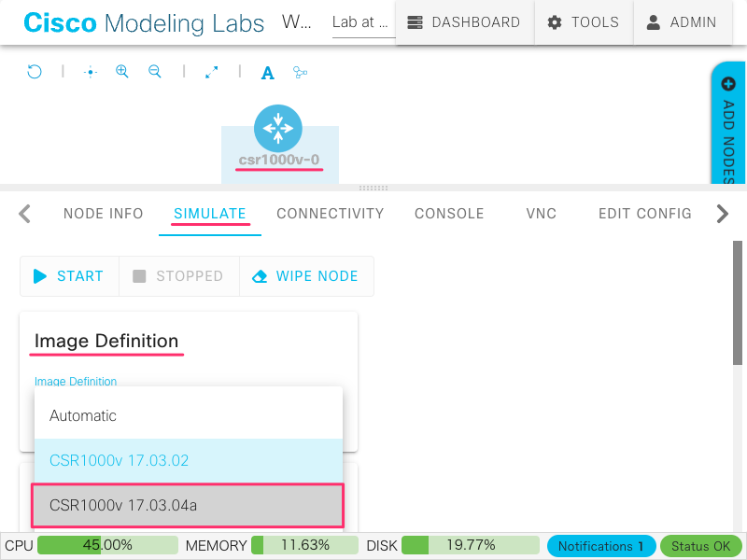Zoom out with the magnifier minus icon
The image size is (747, 560).
coord(154,72)
